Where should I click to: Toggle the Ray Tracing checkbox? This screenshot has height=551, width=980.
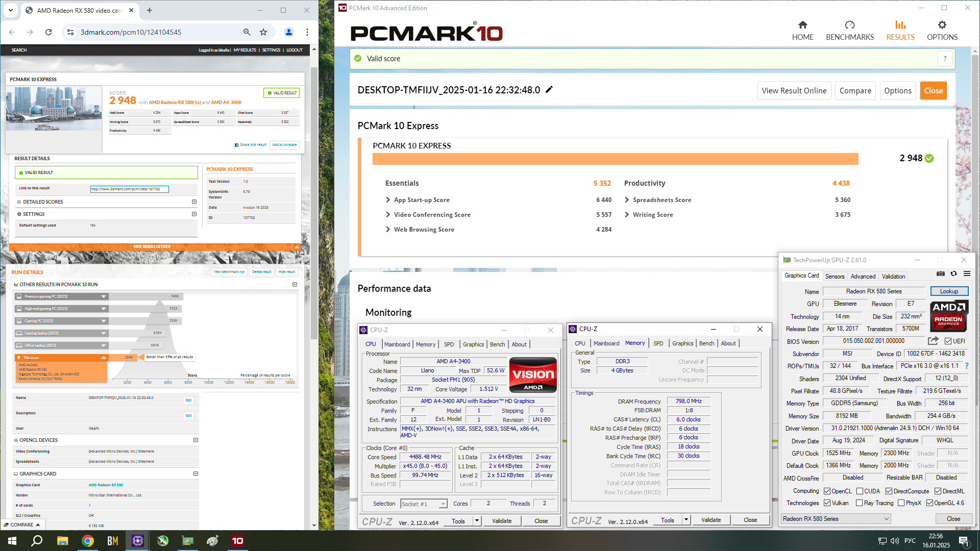(x=860, y=503)
